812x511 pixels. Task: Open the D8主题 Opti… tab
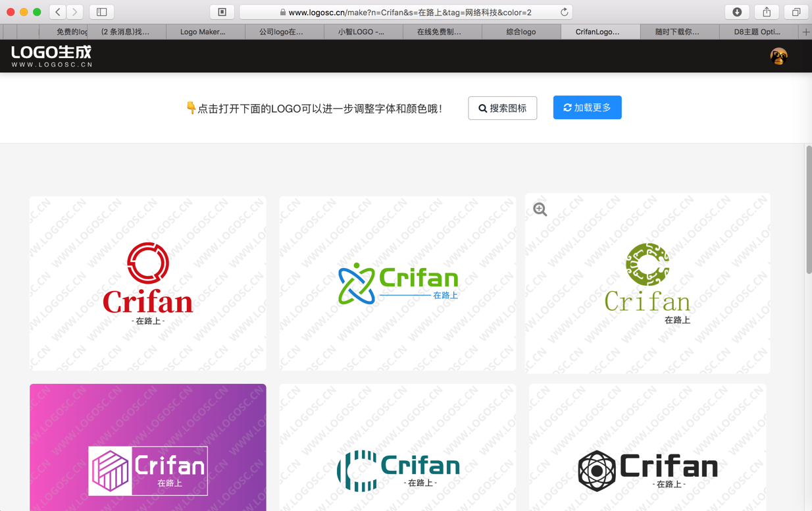(757, 32)
